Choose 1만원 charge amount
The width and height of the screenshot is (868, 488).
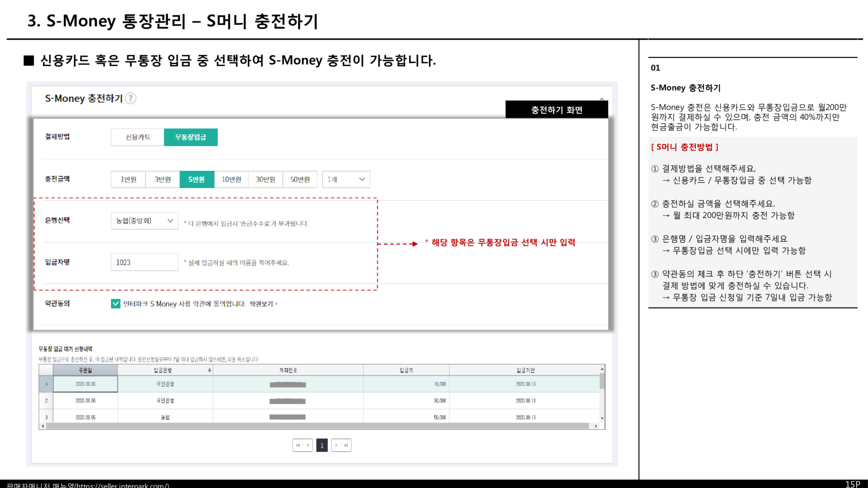point(128,179)
